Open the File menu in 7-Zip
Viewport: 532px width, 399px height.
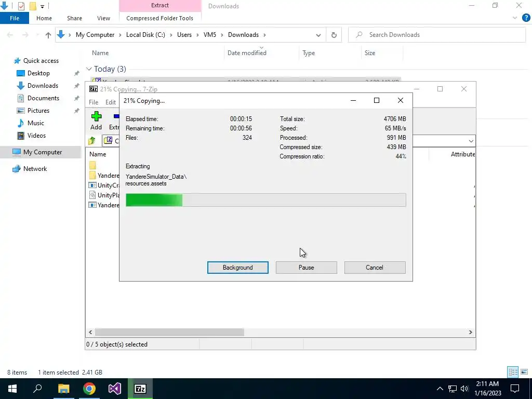point(94,102)
